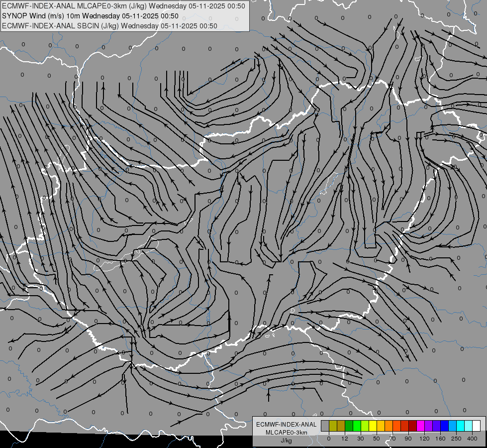487x448 pixels.
Task: Click the pure yellow legend swatch
Action: click(373, 426)
